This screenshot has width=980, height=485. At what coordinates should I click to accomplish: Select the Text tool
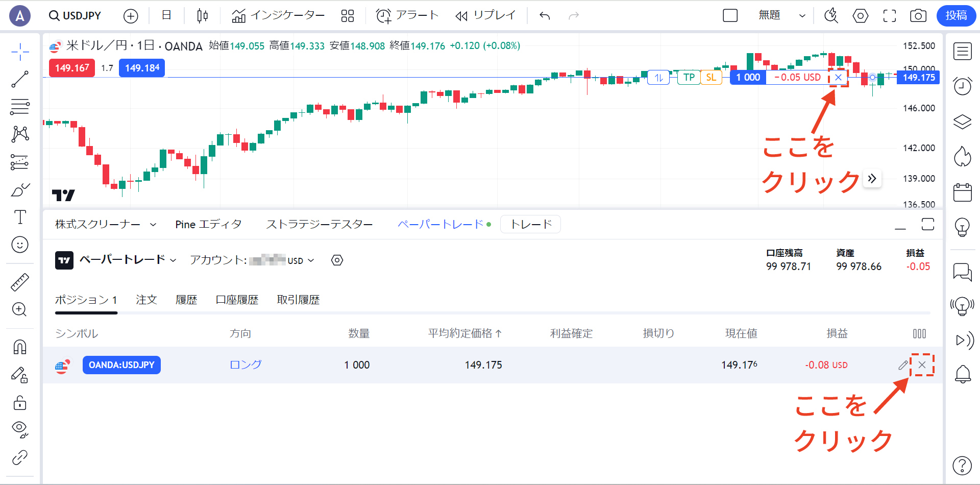click(20, 217)
